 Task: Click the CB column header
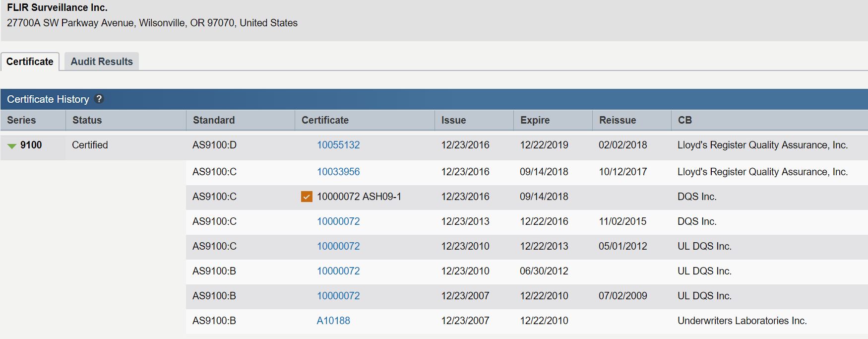pos(684,120)
